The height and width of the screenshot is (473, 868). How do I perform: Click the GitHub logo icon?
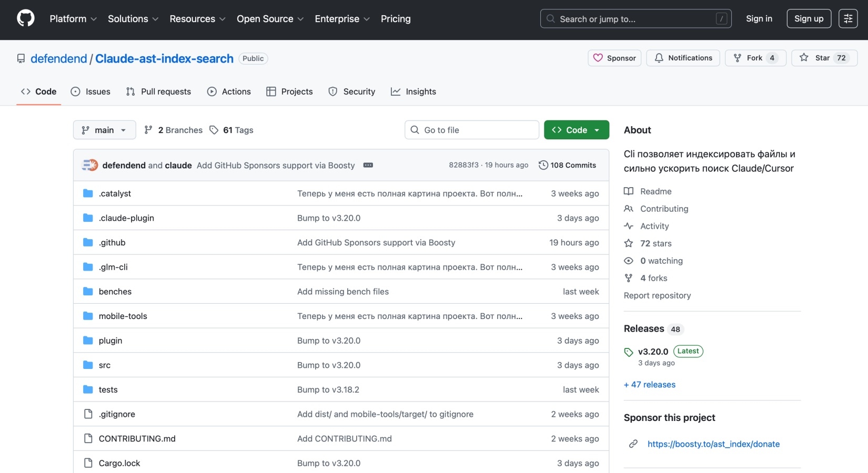pos(25,18)
